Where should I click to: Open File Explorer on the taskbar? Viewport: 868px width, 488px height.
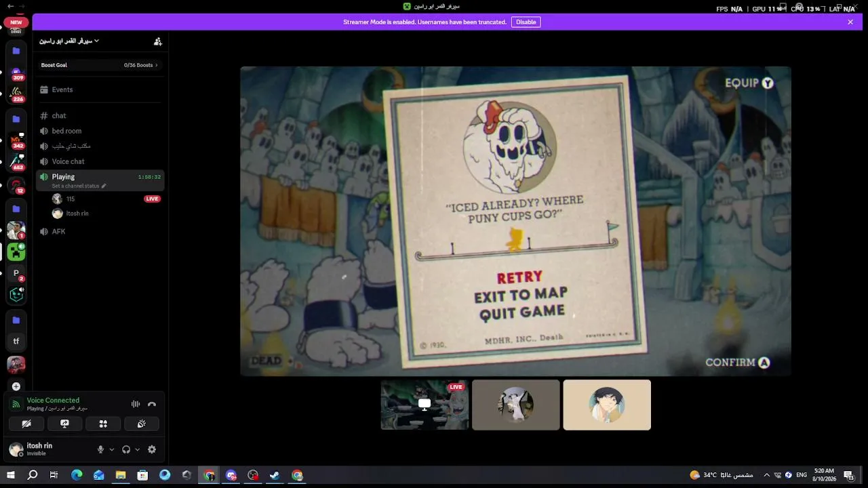(x=121, y=475)
